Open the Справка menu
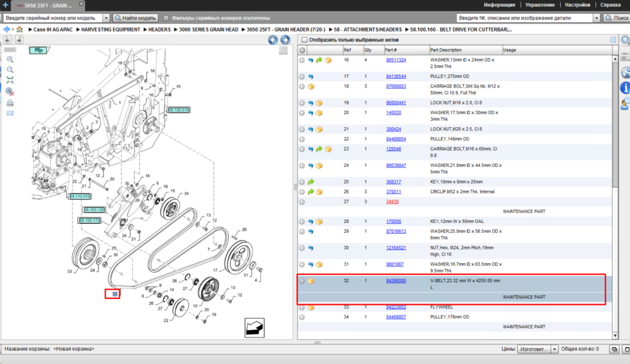630x364 pixels. tap(610, 5)
